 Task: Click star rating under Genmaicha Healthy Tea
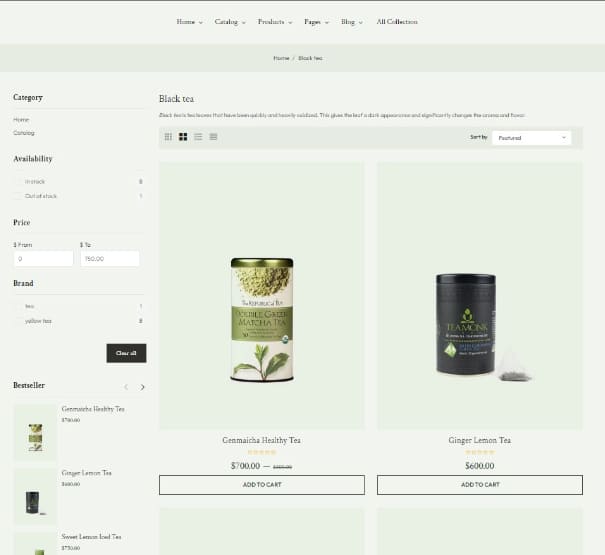[x=261, y=453]
